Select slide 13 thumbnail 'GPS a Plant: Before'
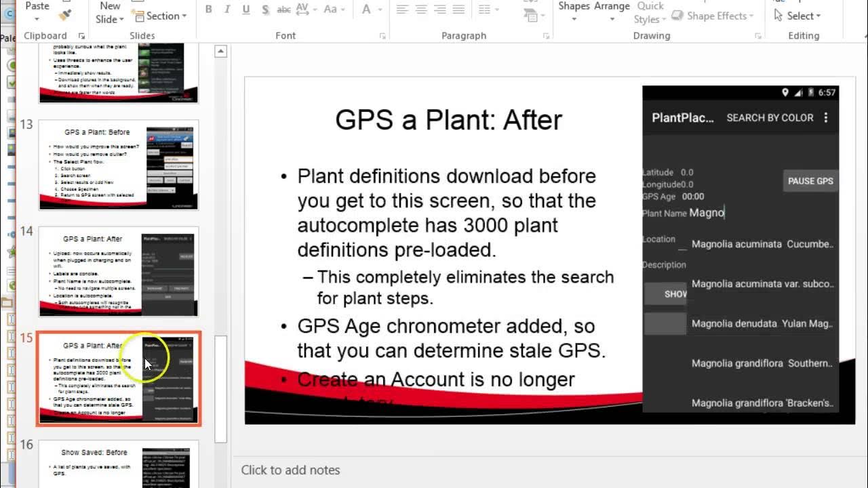The height and width of the screenshot is (488, 868). (x=119, y=165)
